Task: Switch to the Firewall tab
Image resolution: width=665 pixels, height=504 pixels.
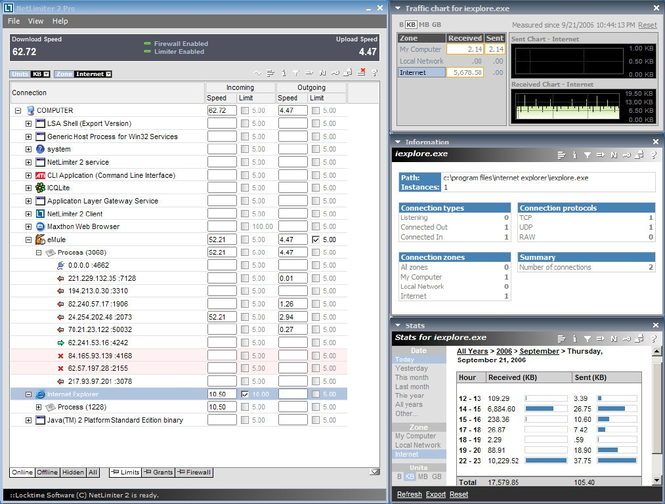Action: pyautogui.click(x=194, y=472)
